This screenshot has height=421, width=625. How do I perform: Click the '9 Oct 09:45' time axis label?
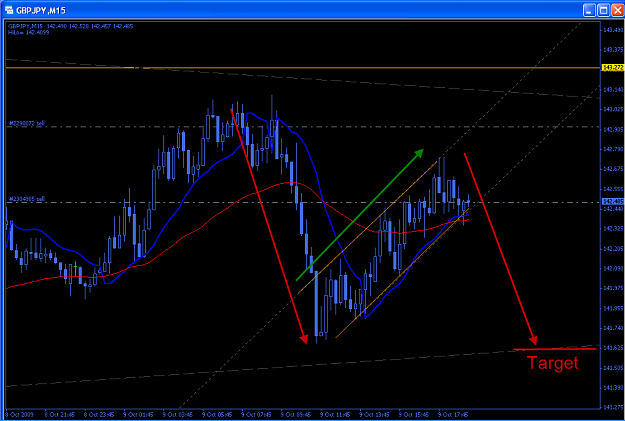296,415
